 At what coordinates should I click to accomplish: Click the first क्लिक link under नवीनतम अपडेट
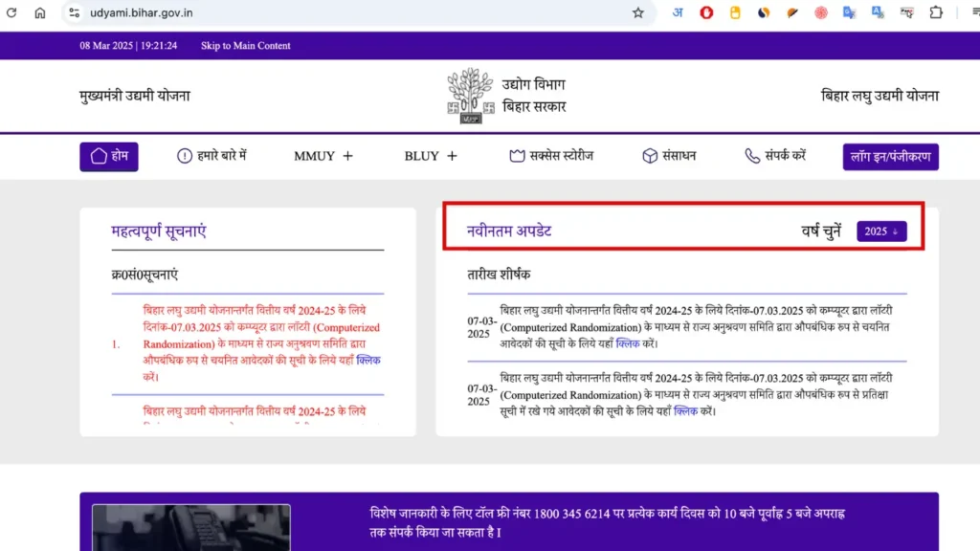[628, 342]
